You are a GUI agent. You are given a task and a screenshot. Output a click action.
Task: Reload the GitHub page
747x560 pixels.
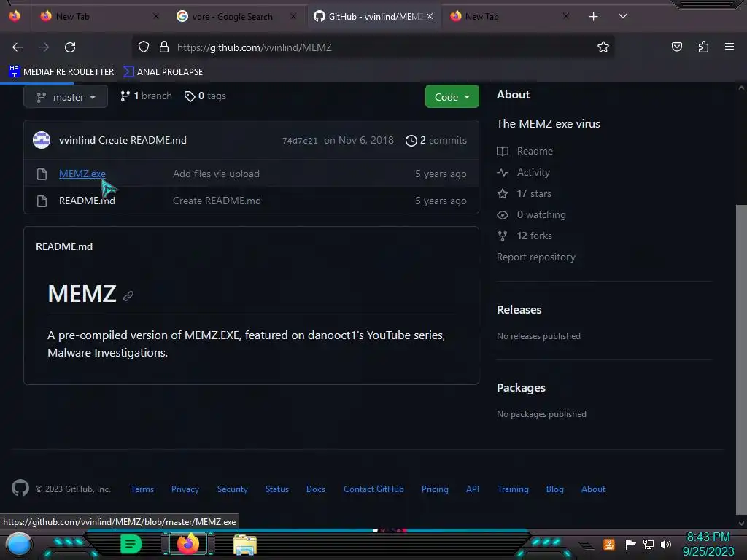[x=70, y=47]
